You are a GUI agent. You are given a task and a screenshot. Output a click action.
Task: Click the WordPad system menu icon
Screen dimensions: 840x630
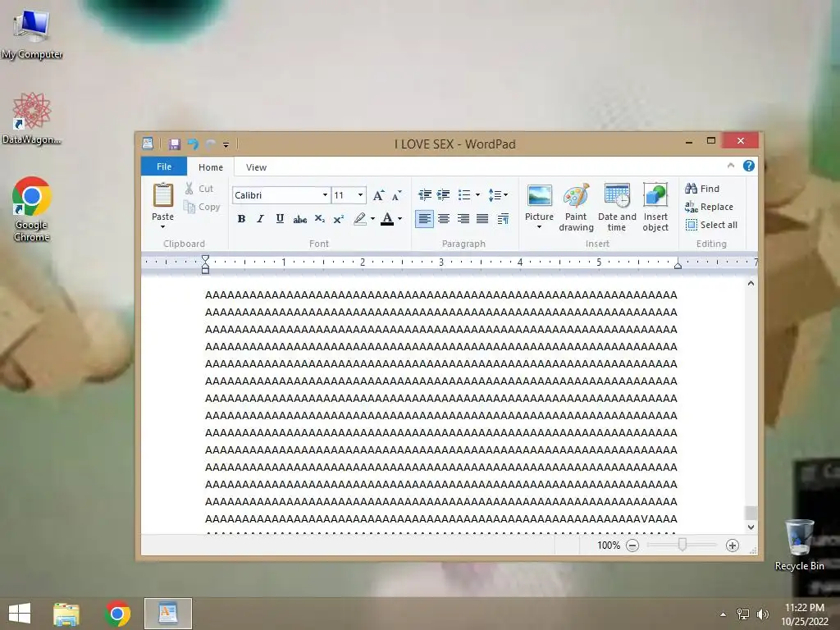coord(148,144)
